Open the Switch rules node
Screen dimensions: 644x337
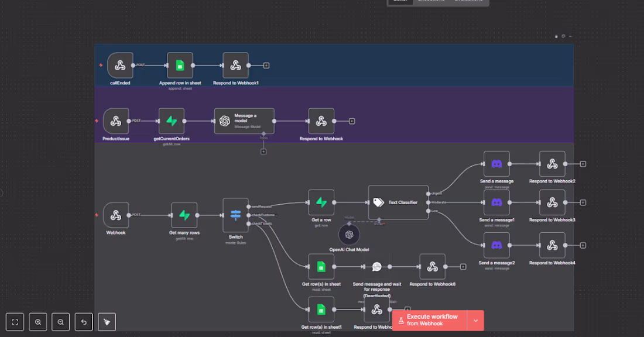pyautogui.click(x=236, y=215)
